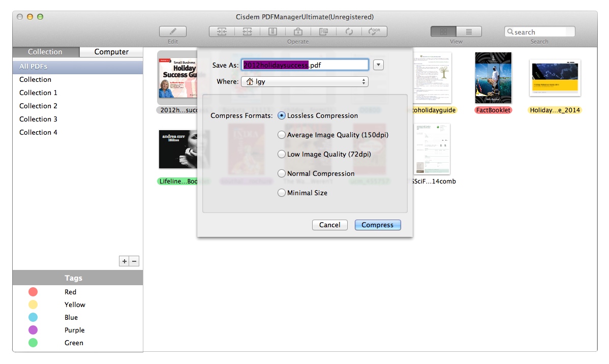Select the holidayguide document thumbnail
Viewport: 609px width, 364px height.
point(432,78)
